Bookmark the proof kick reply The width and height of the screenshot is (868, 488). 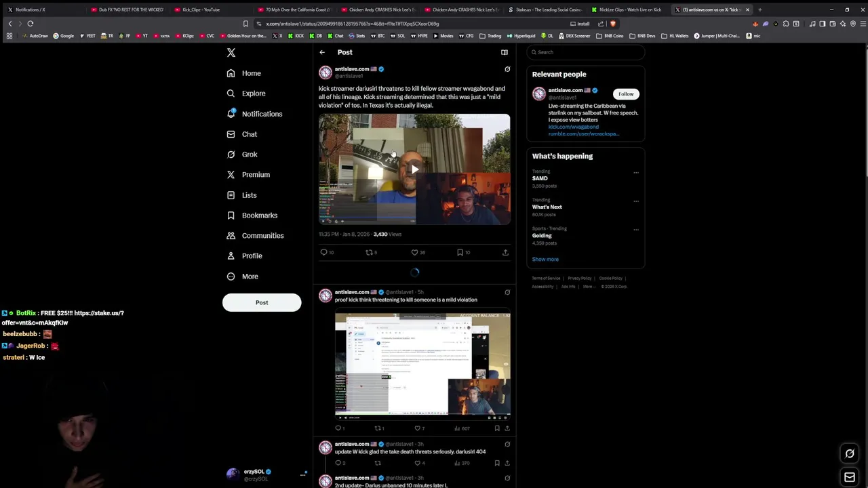(497, 428)
